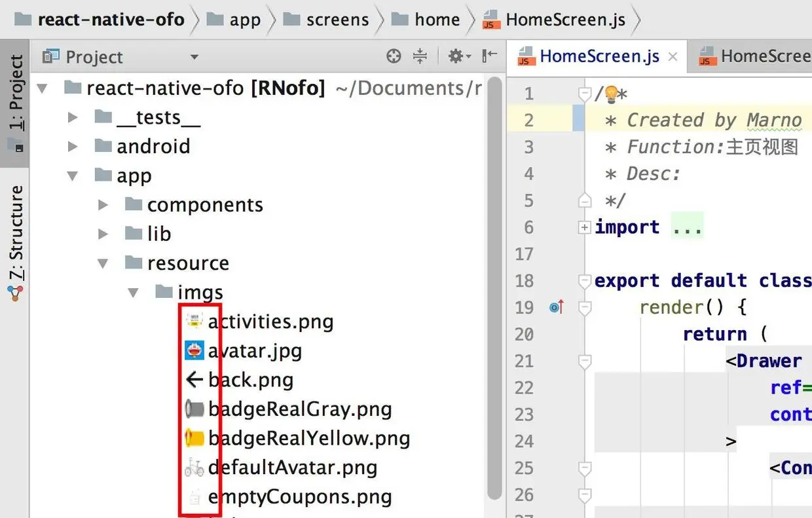Expand the folded import statements
The width and height of the screenshot is (812, 518).
tap(583, 227)
